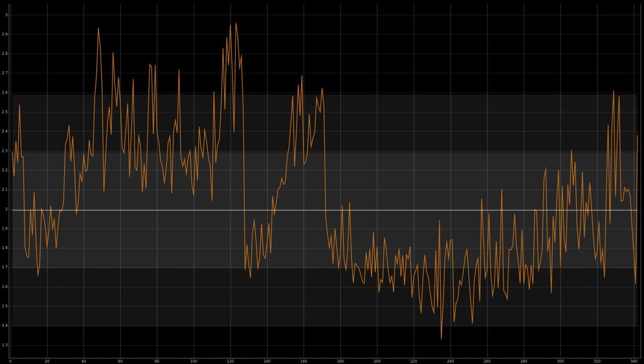Click the x-axis tick label 300
Image resolution: width=644 pixels, height=364 pixels.
(560, 361)
